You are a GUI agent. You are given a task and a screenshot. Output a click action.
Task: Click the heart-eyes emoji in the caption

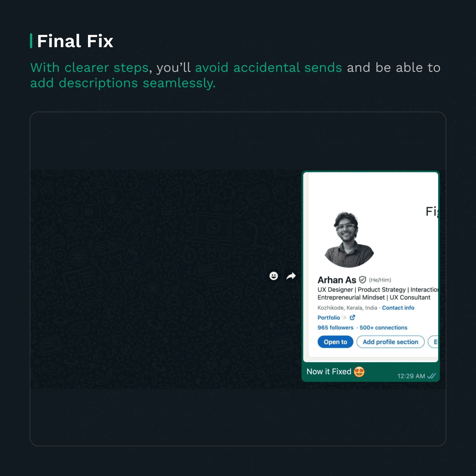coord(359,372)
